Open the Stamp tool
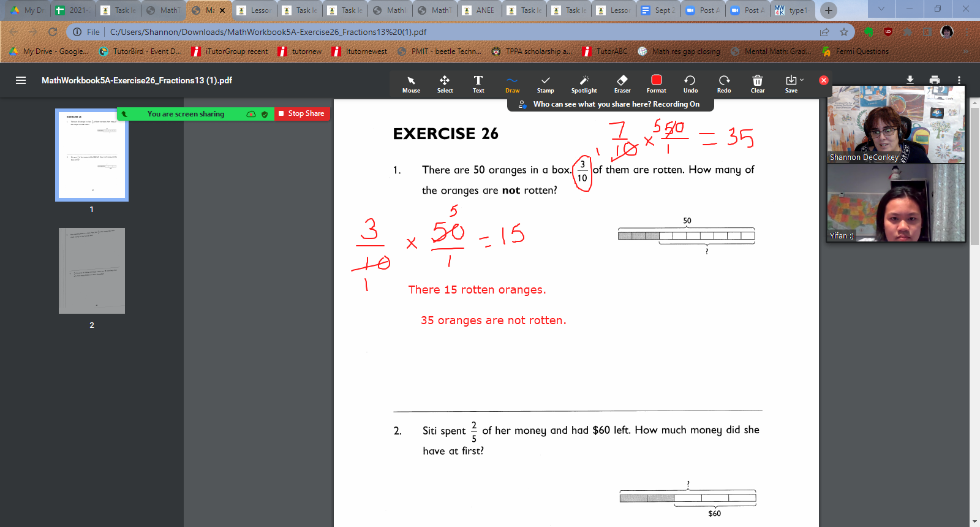The image size is (980, 527). [545, 84]
